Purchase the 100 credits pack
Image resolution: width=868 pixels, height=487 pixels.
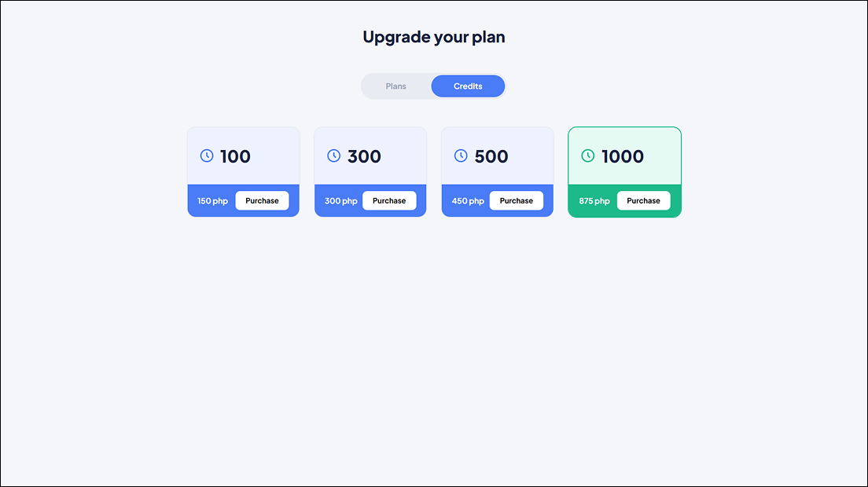[262, 200]
